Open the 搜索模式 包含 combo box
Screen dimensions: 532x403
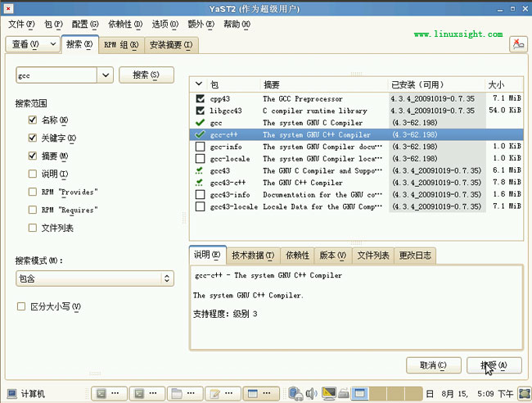[95, 278]
